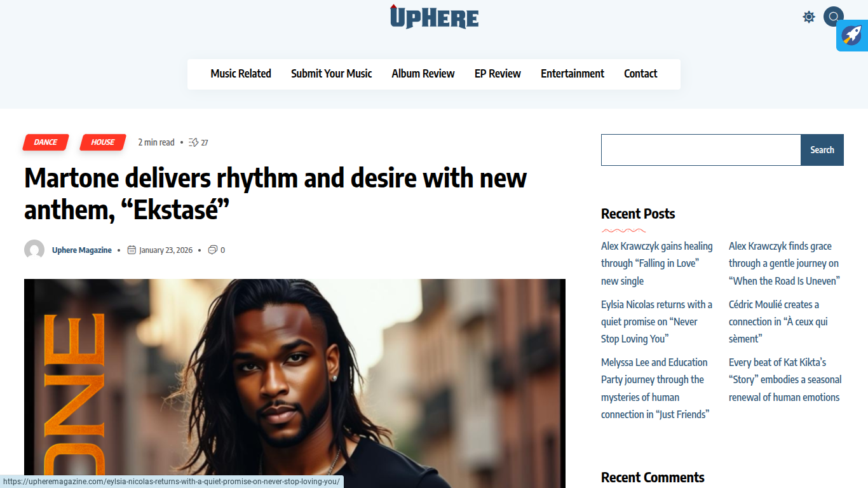Open the EP Review menu item
868x488 pixels.
(498, 74)
